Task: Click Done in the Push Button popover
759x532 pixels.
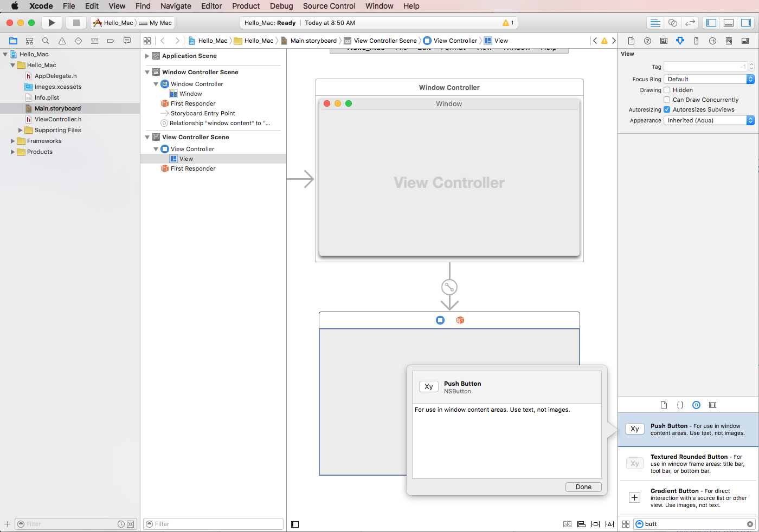Action: [583, 486]
